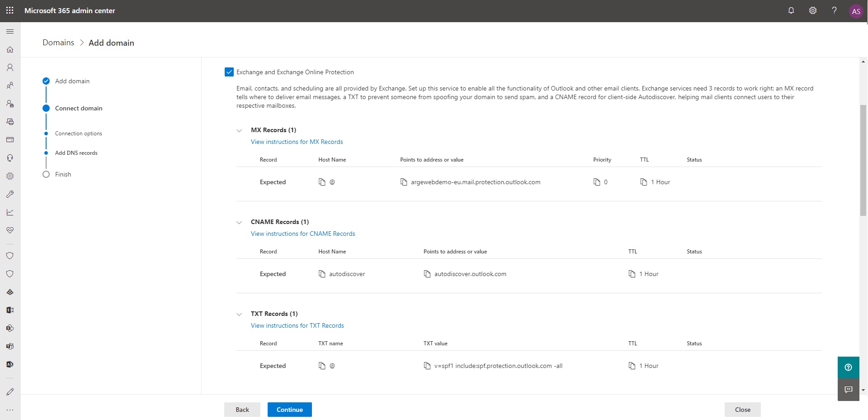This screenshot has width=868, height=420.
Task: Uncheck Exchange and Exchange Online Protection
Action: (x=229, y=72)
